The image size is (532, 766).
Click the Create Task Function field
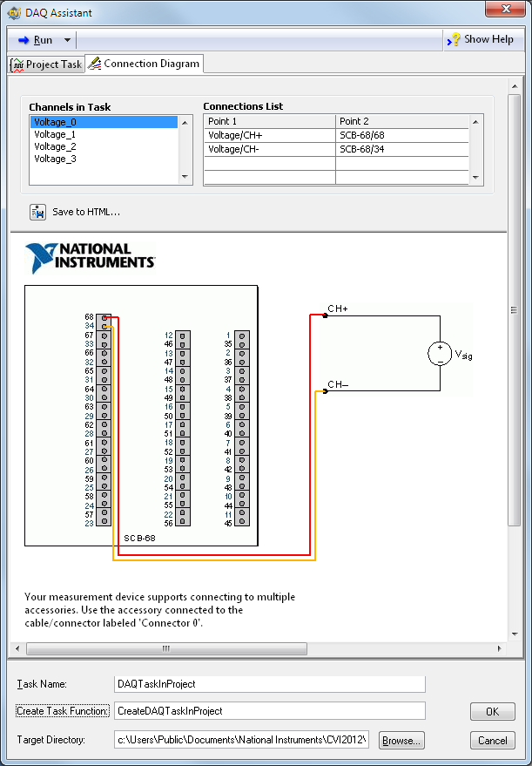click(x=270, y=711)
